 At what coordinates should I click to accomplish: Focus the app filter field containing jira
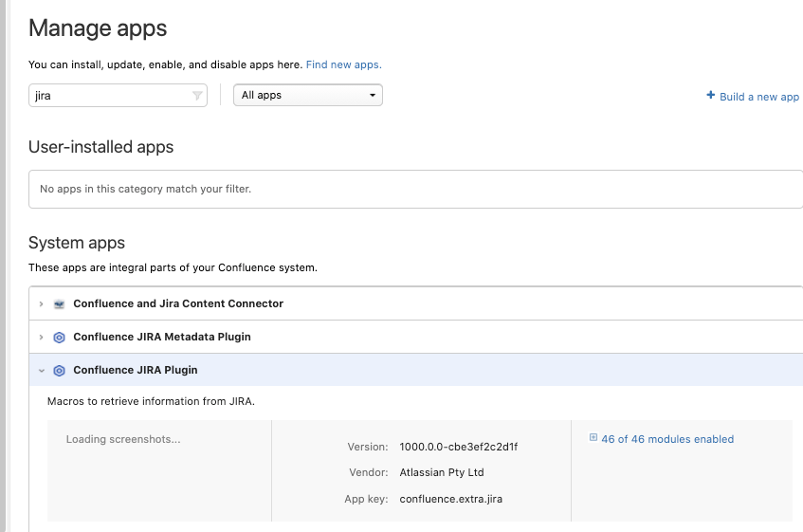coord(109,96)
